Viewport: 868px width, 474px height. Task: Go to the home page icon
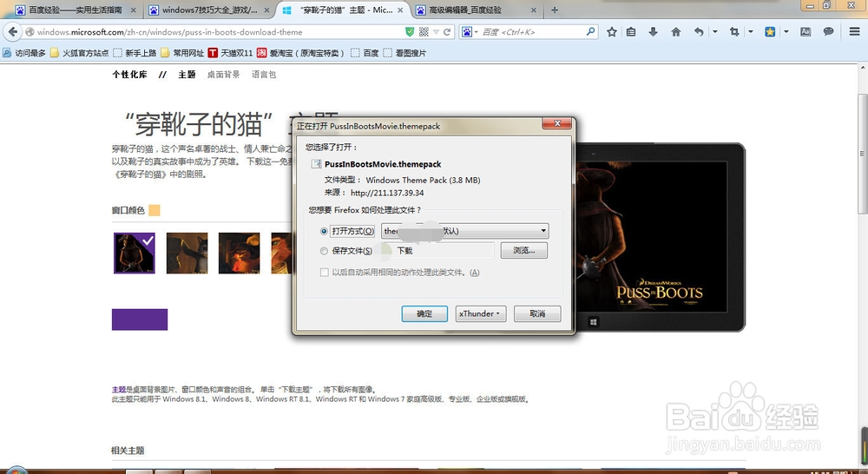point(676,32)
